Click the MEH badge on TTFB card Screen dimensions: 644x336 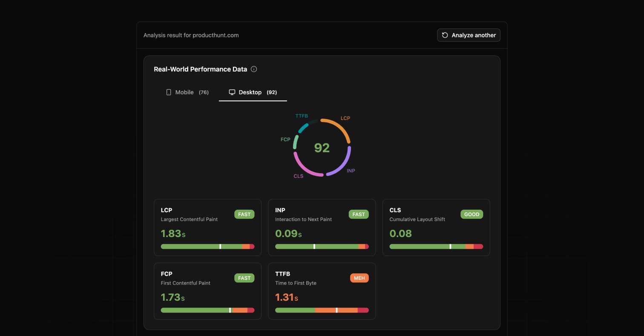tap(359, 278)
